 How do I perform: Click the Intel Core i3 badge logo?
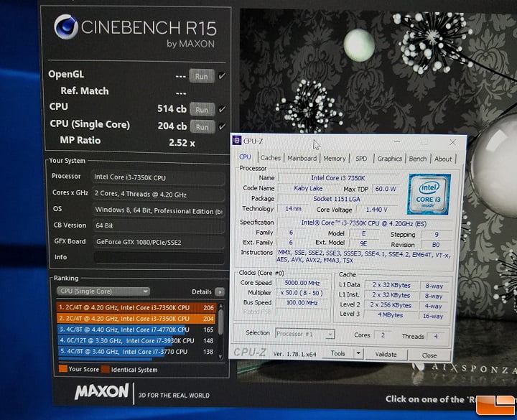pyautogui.click(x=429, y=194)
